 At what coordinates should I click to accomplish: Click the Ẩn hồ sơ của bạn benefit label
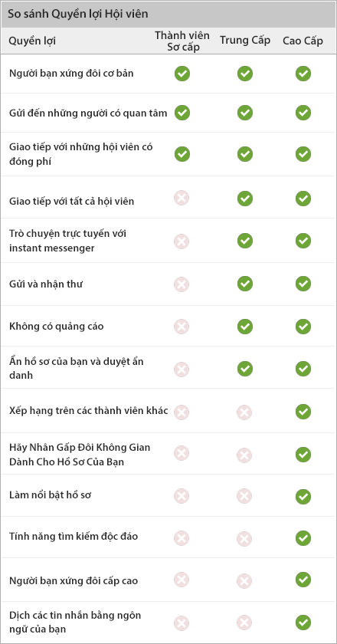tap(77, 369)
